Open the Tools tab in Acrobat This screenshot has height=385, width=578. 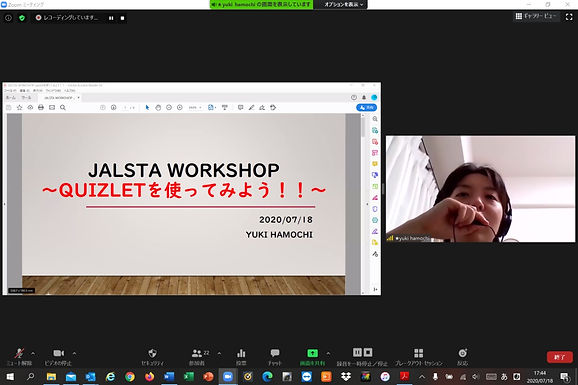(26, 98)
